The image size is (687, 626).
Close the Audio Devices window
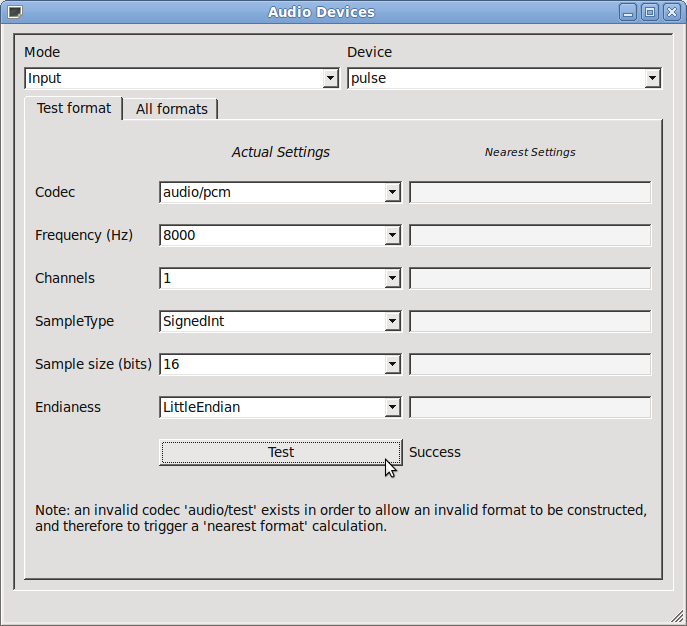672,12
